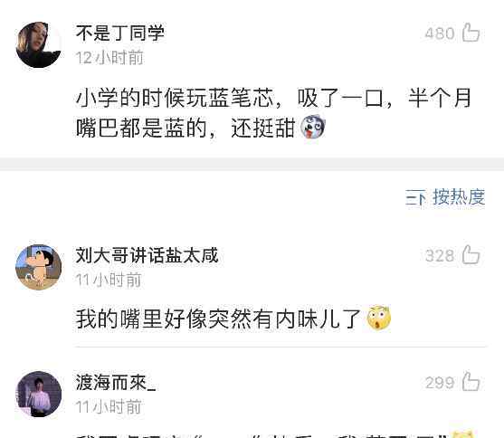
Task: Tap the surprised emoji after 内味儿了
Action: [379, 318]
